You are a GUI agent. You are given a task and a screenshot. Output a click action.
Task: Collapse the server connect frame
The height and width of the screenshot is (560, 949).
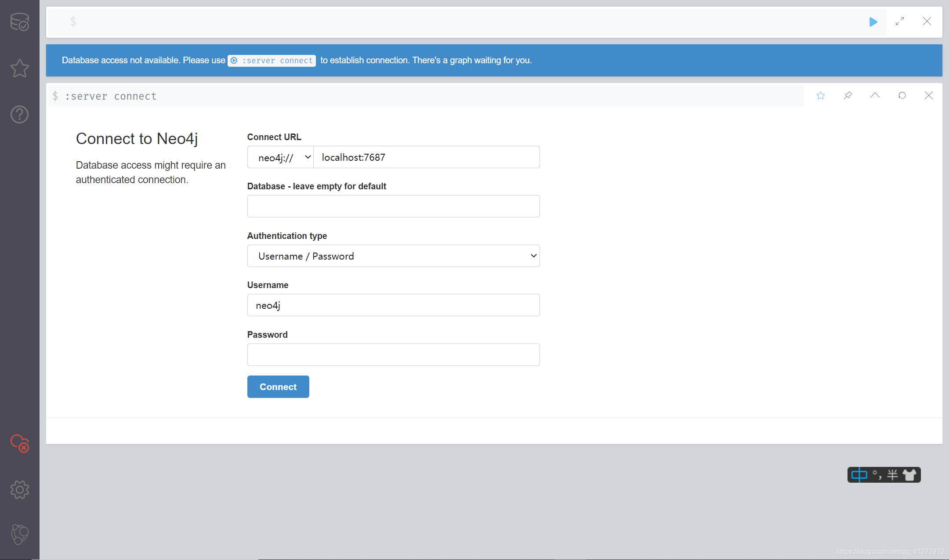coord(875,95)
